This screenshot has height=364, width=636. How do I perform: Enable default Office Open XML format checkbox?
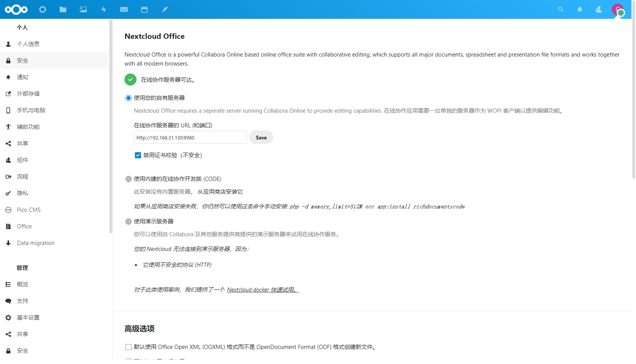(129, 347)
